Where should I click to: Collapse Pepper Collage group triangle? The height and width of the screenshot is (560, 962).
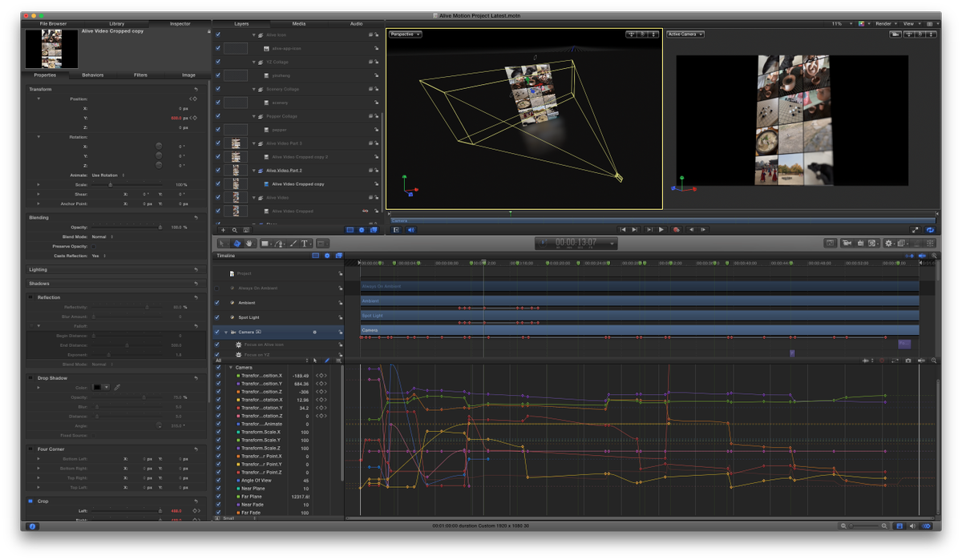[254, 116]
